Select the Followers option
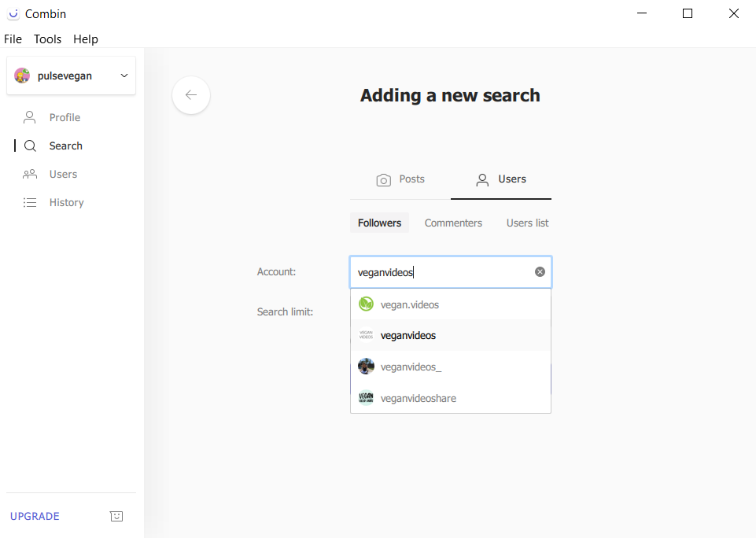756x538 pixels. tap(379, 223)
